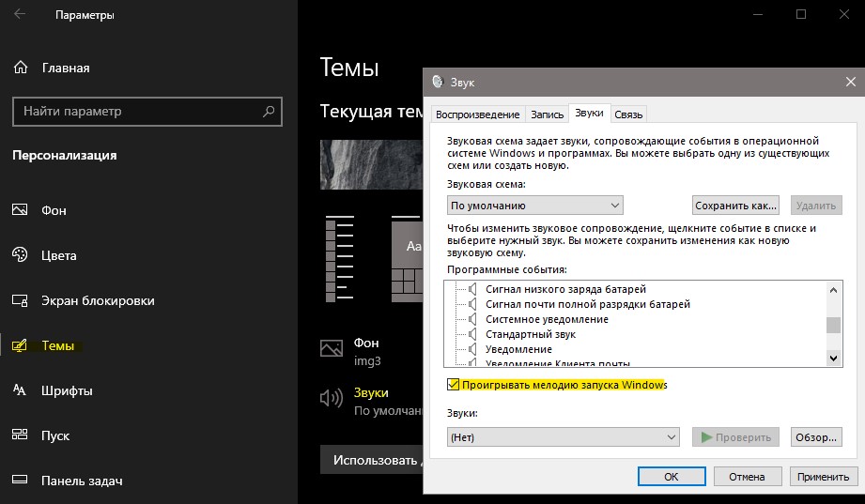Image resolution: width=865 pixels, height=504 pixels.
Task: Click scroll up arrow in Программные события list
Action: (834, 290)
